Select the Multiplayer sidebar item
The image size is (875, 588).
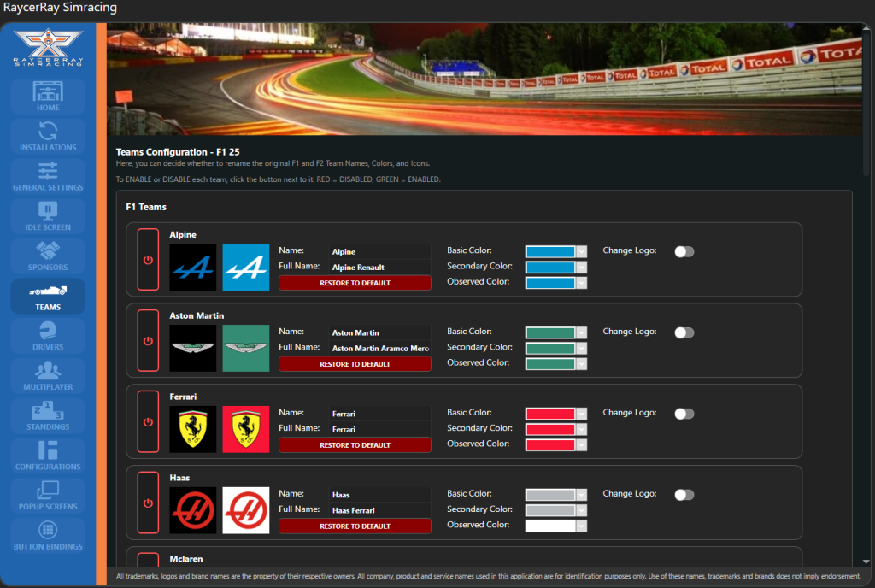48,376
